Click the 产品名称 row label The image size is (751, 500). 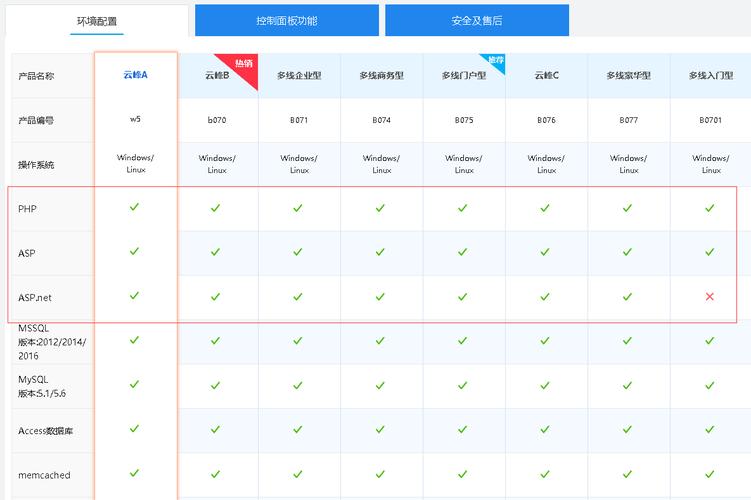(36, 76)
